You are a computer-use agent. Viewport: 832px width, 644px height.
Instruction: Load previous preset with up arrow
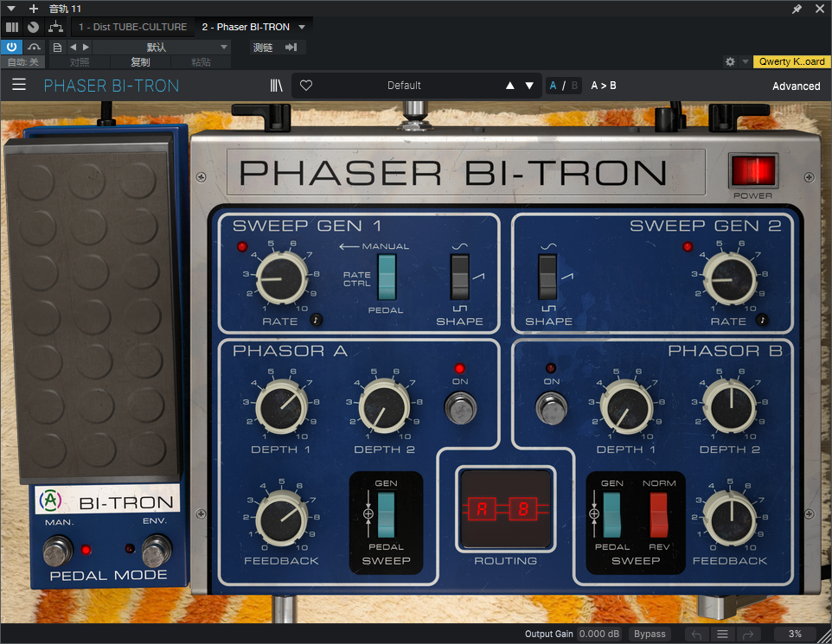[x=510, y=86]
